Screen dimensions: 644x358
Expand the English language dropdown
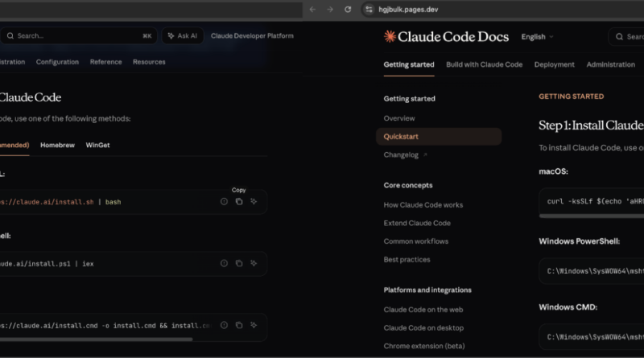pos(538,36)
